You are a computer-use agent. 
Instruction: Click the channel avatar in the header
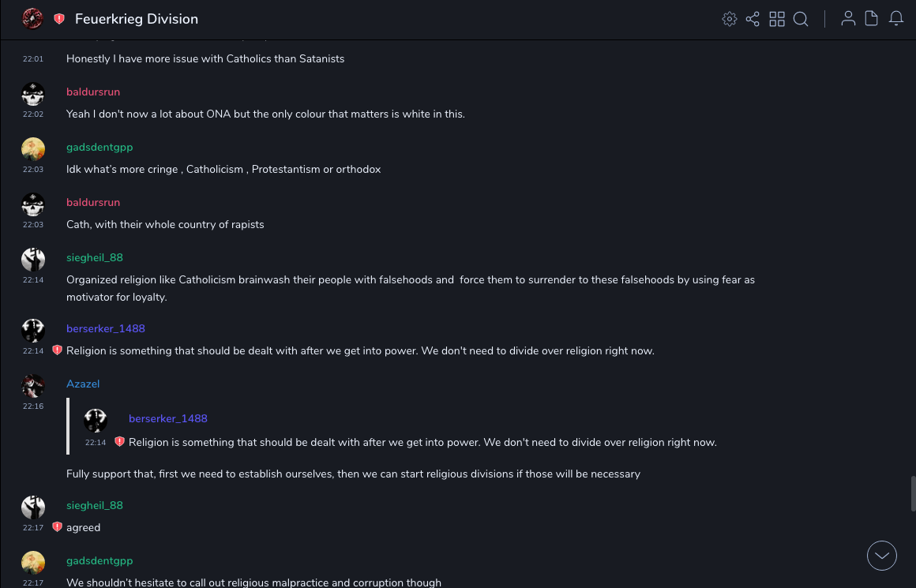(33, 19)
